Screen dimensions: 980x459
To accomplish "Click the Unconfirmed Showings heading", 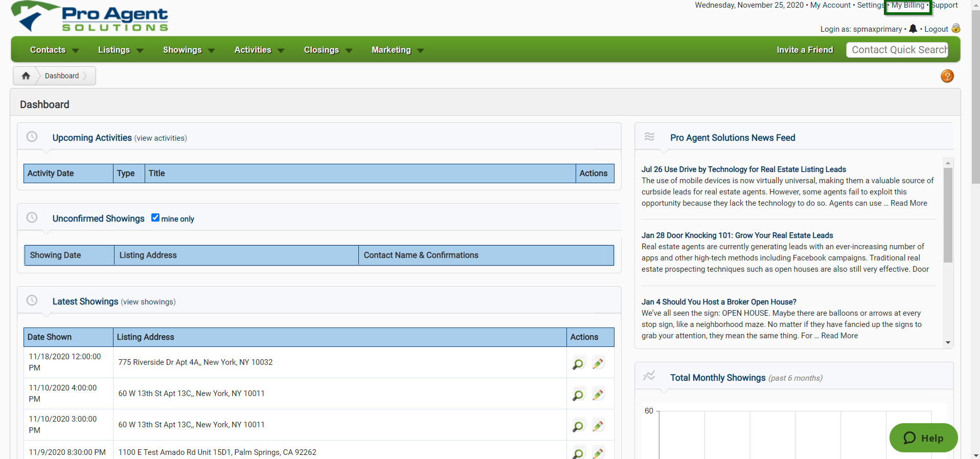I will 99,218.
